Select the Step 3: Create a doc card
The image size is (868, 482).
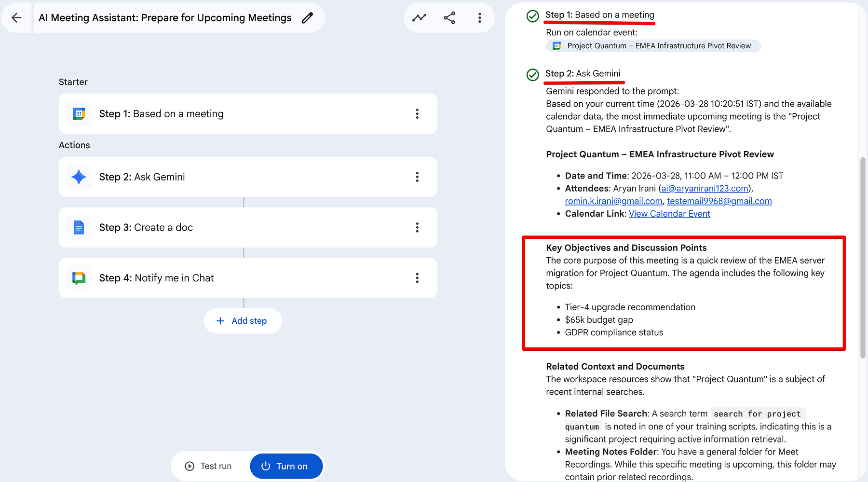(x=248, y=227)
